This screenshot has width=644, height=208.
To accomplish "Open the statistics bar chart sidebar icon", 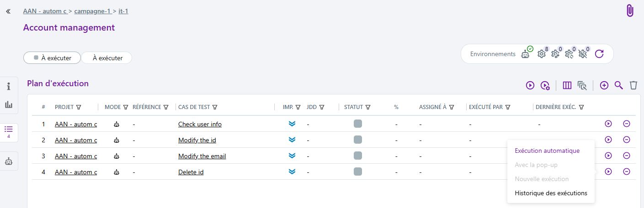I will click(9, 104).
